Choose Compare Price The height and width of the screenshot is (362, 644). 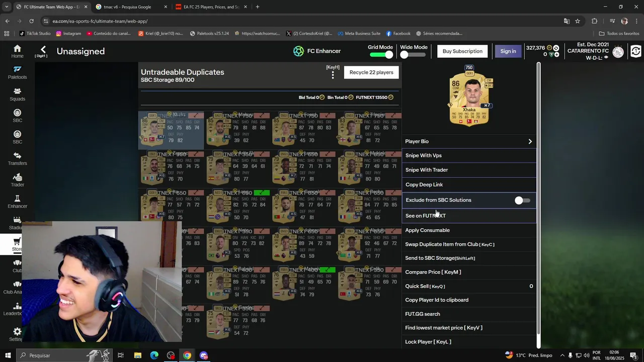[469, 272]
